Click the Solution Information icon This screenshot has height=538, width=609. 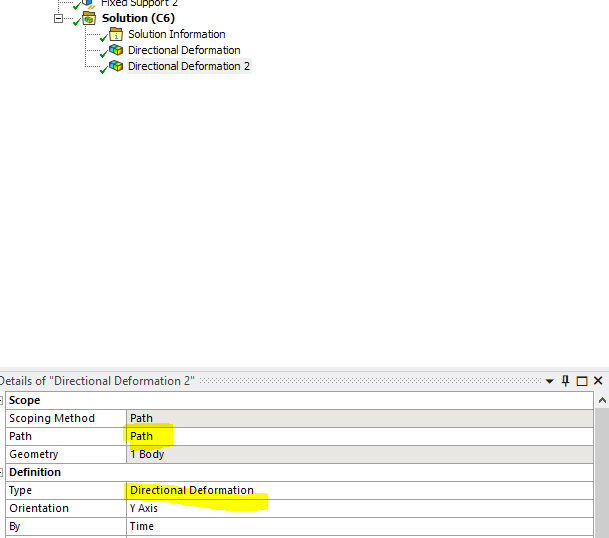click(x=116, y=34)
